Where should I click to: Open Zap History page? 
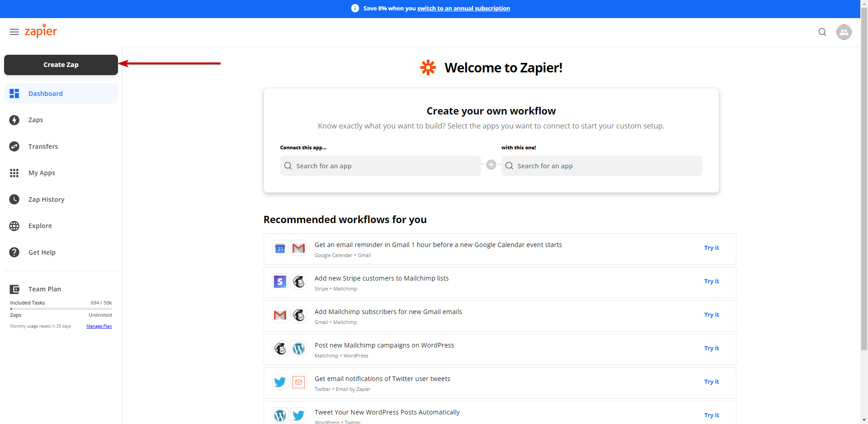(61, 200)
